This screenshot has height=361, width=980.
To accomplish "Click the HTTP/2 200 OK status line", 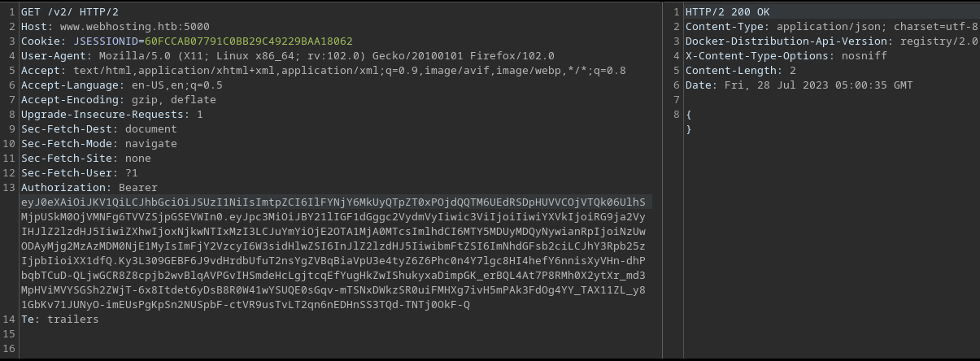I will 729,11.
